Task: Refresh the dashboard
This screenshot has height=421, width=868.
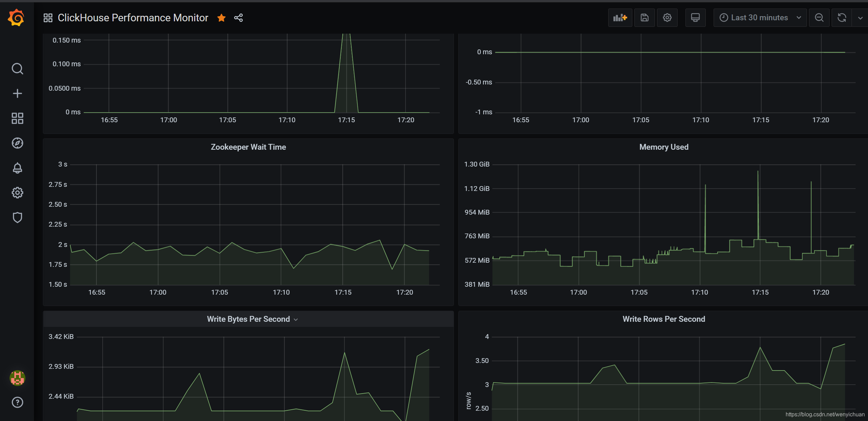Action: point(842,18)
